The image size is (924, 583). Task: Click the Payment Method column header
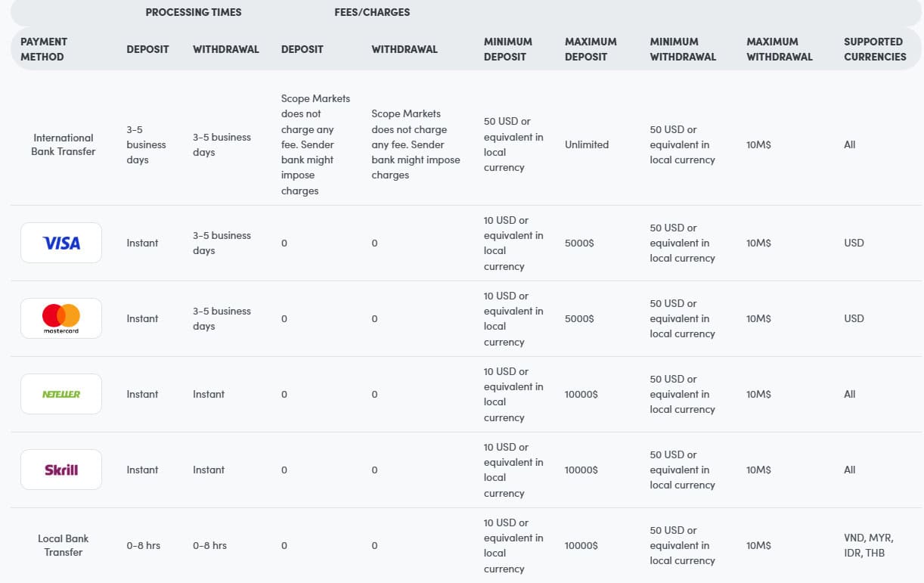pos(43,49)
